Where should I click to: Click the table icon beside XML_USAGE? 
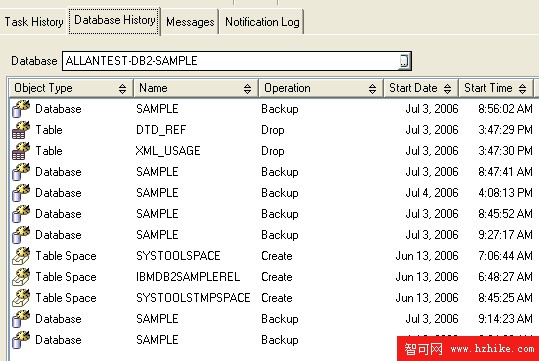click(x=21, y=151)
